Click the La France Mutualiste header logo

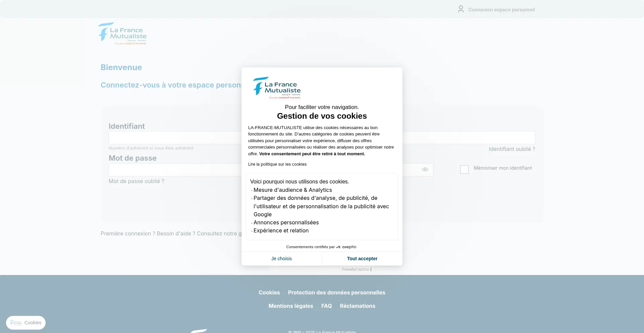click(x=122, y=34)
